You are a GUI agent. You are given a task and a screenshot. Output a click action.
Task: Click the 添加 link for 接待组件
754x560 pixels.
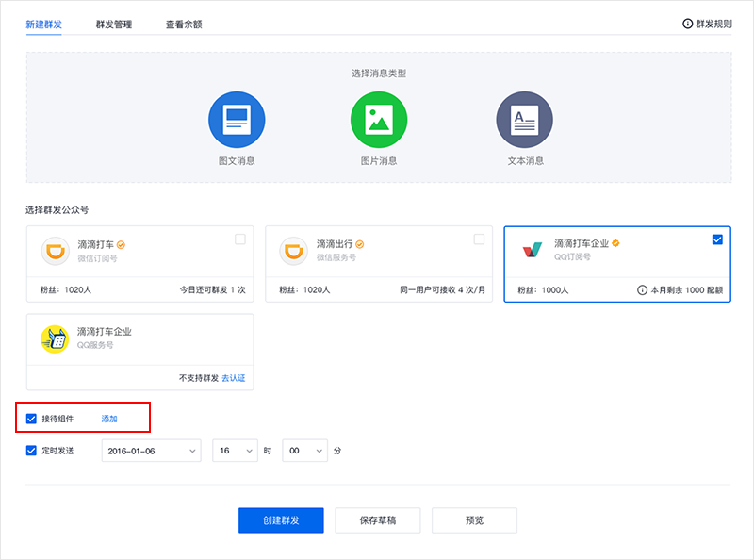click(x=109, y=419)
